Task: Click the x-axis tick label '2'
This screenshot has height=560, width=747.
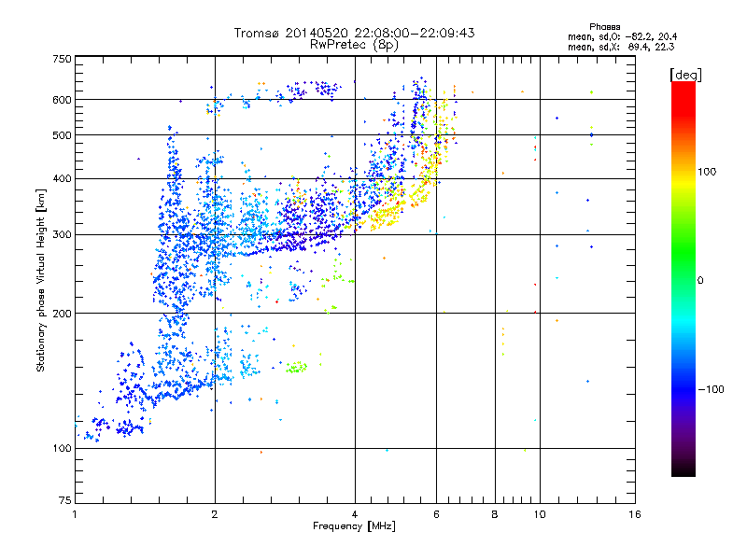Action: 215,514
